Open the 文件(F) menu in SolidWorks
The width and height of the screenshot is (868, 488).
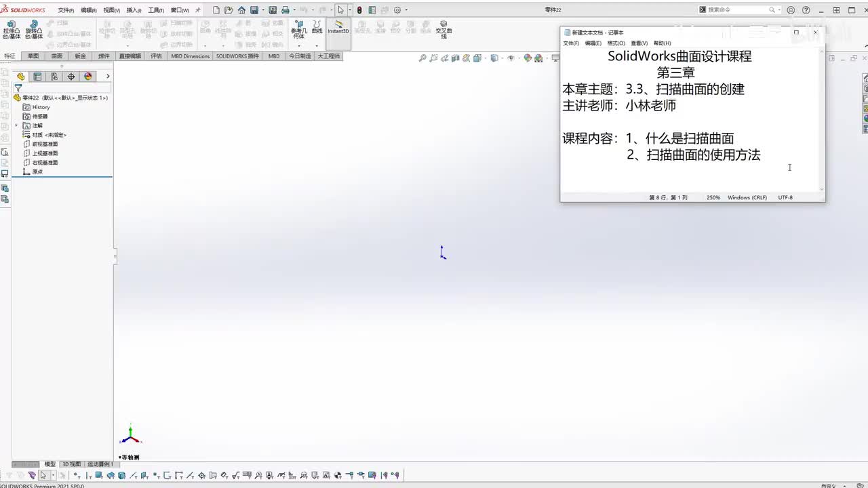[x=66, y=10]
